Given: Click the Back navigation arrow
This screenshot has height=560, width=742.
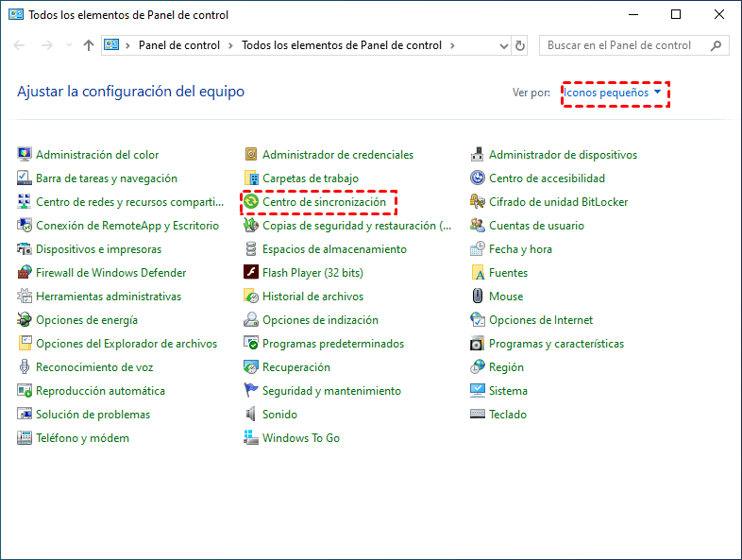Looking at the screenshot, I should pos(20,45).
